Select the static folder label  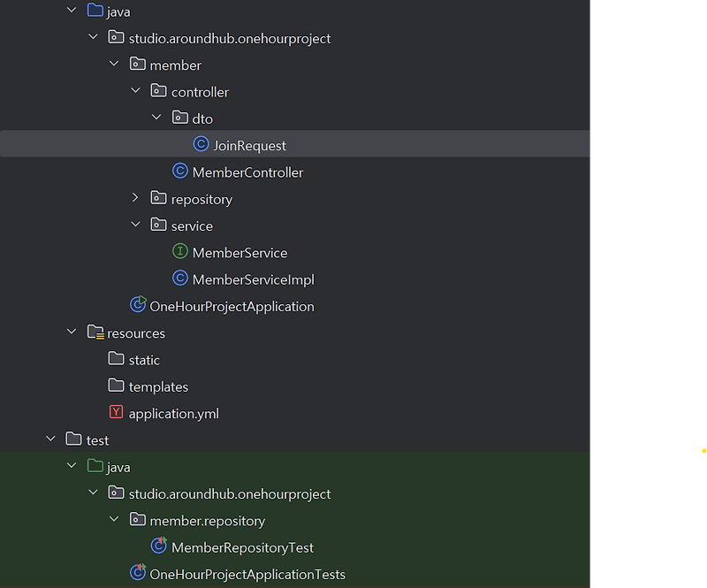(144, 360)
